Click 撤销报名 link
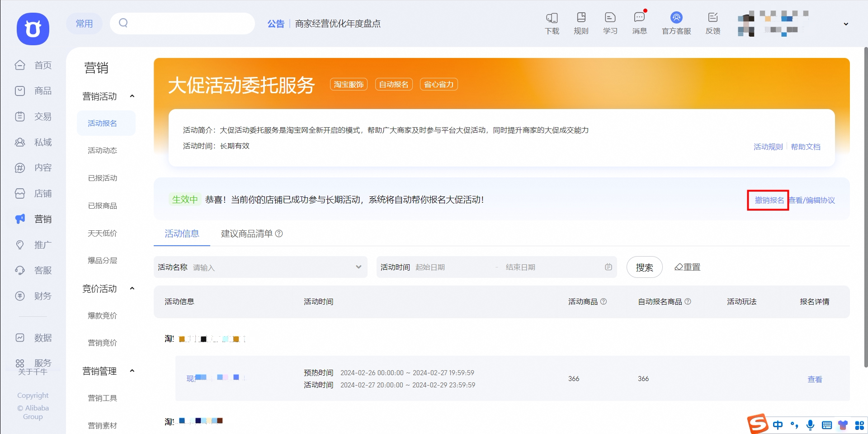The height and width of the screenshot is (434, 868). point(769,200)
